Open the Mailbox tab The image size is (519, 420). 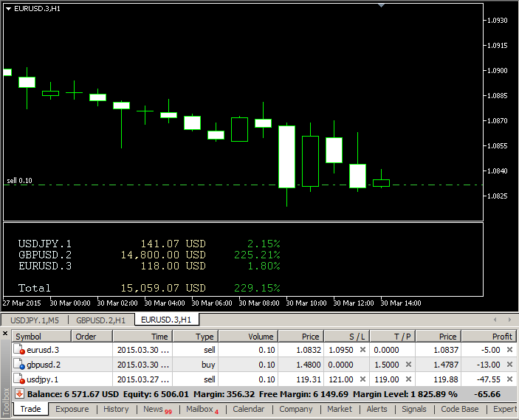click(x=201, y=409)
